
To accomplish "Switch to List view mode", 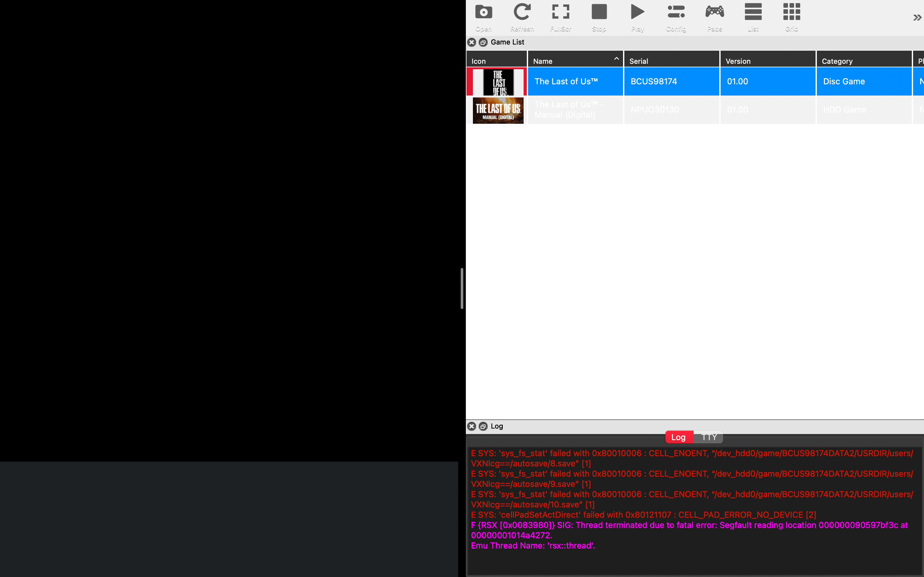I will click(753, 17).
